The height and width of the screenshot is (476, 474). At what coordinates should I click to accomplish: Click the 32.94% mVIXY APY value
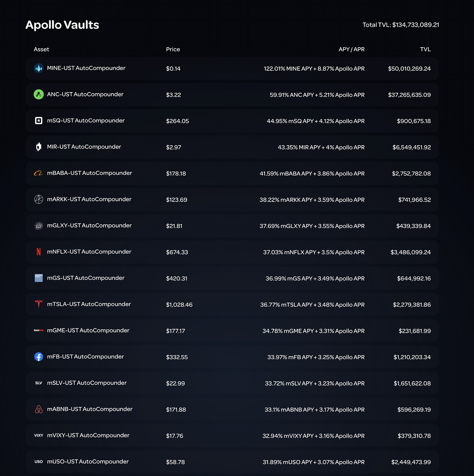pos(288,436)
